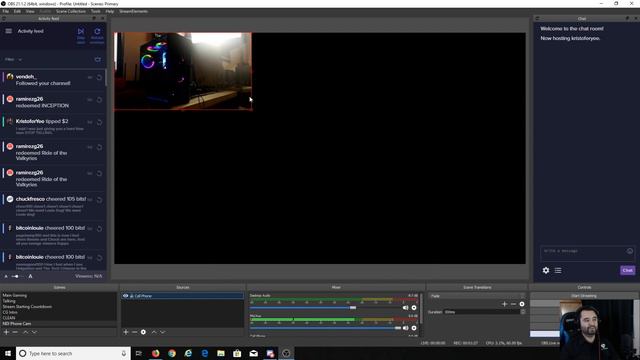The height and width of the screenshot is (360, 640).
Task: Click the Type here to search box
Action: [x=73, y=353]
